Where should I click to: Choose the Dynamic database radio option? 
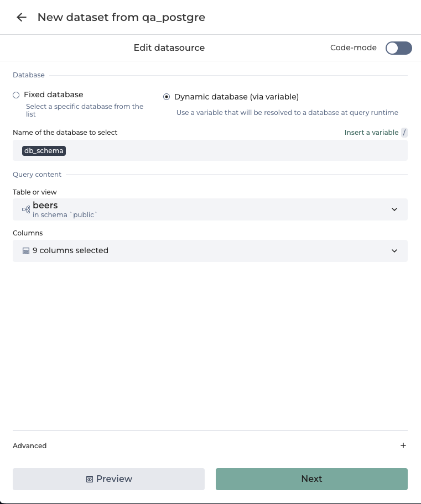click(167, 97)
